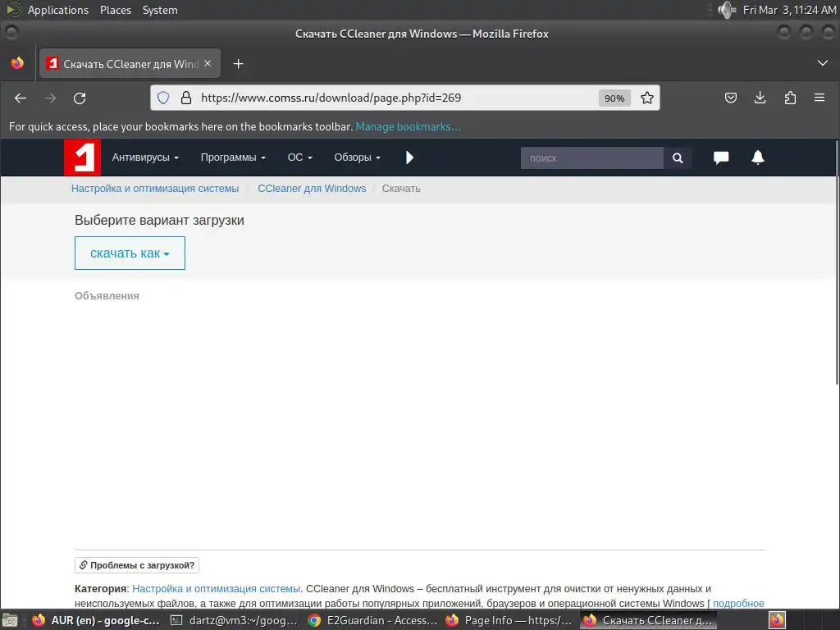Image resolution: width=840 pixels, height=630 pixels.
Task: Expand the Антивирусы menu
Action: 145,157
